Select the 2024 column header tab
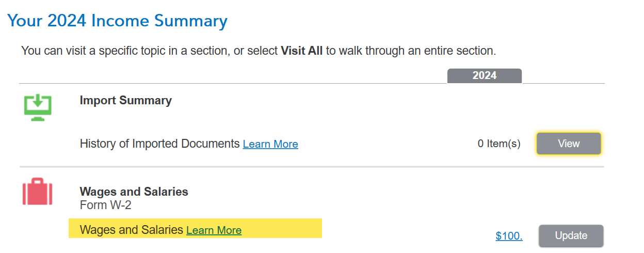 click(x=485, y=75)
